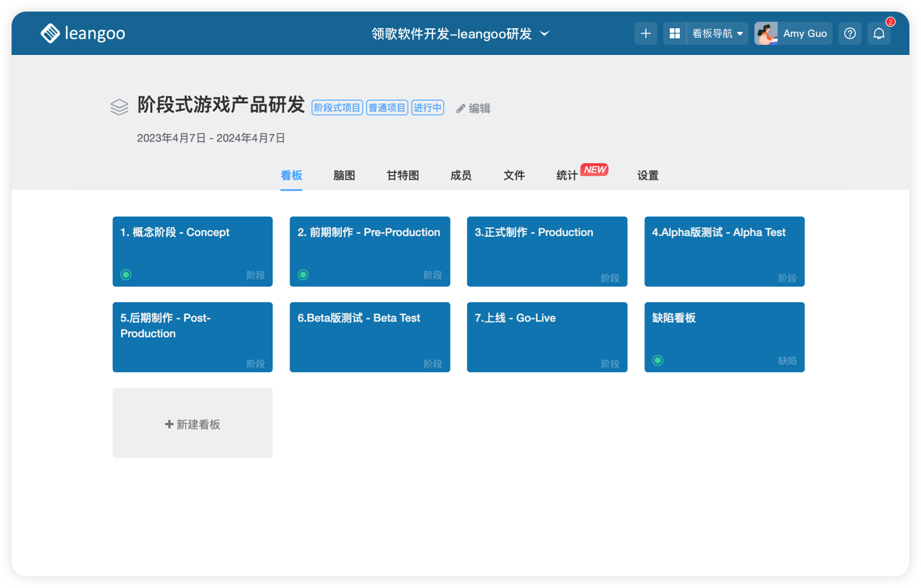Click green status indicator on 缺陷看板 card
This screenshot has height=588, width=921.
pyautogui.click(x=657, y=360)
